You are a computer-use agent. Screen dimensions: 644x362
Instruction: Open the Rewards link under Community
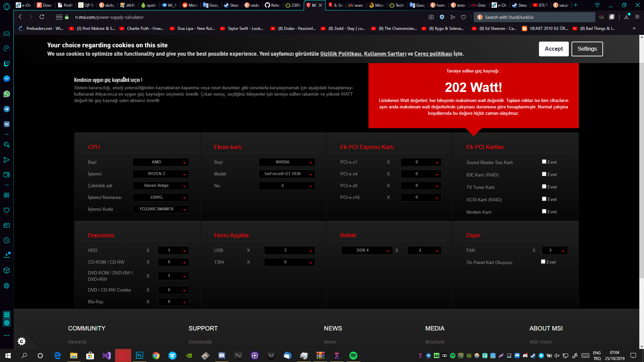77,342
